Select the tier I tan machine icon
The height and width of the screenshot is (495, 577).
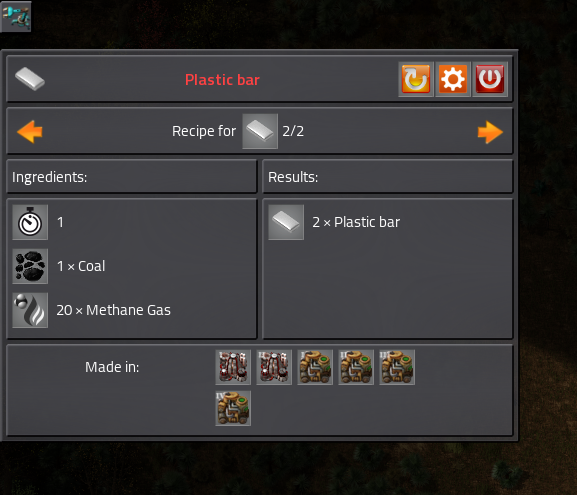pos(315,367)
